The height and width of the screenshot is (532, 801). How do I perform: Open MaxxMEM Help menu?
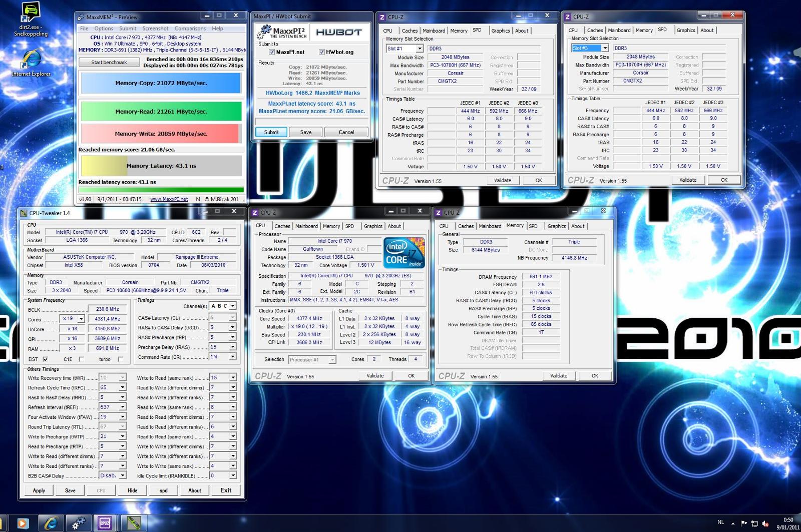[x=217, y=29]
